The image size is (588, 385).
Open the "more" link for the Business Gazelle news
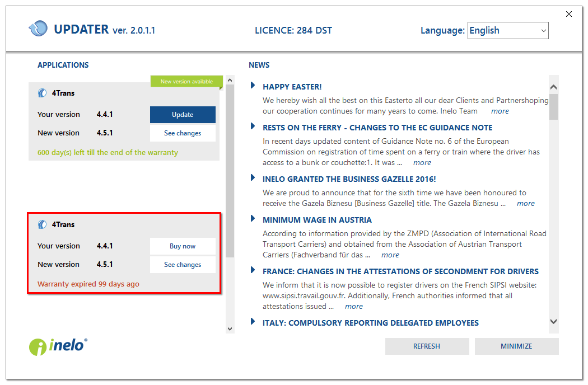526,204
